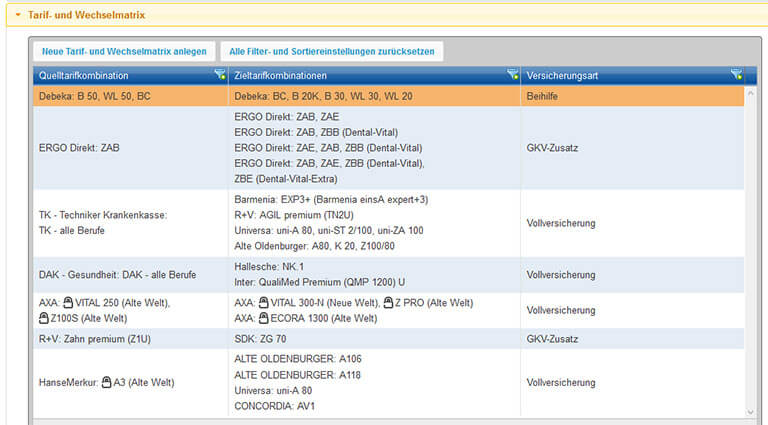Click lock icon before Z100S (Alte Welt)
The width and height of the screenshot is (768, 425).
(44, 318)
